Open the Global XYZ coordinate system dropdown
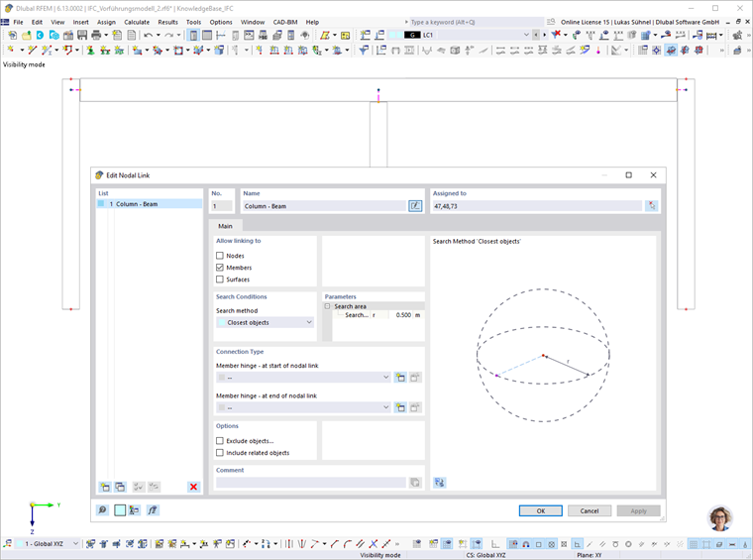 [75, 544]
